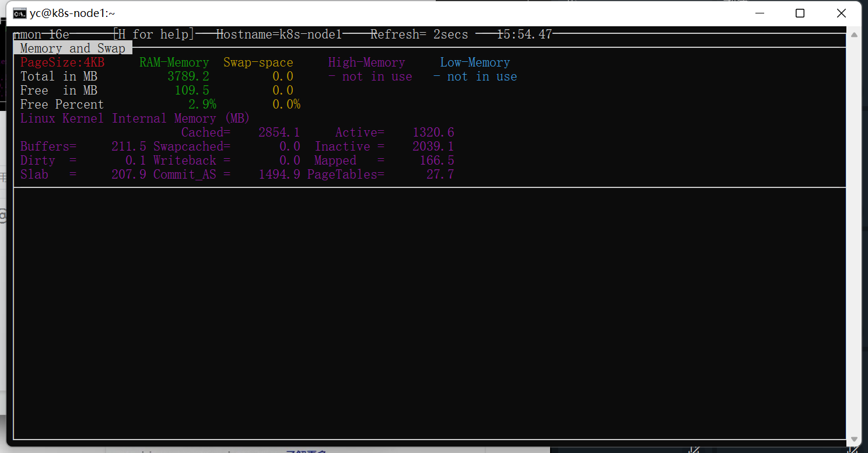Click the Commit_AS value 1494.9
Viewport: 868px width, 453px height.
(x=279, y=175)
